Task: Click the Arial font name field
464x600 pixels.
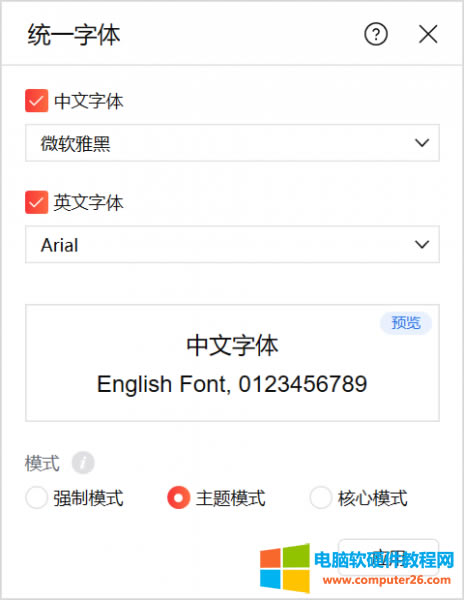Action: pyautogui.click(x=232, y=244)
